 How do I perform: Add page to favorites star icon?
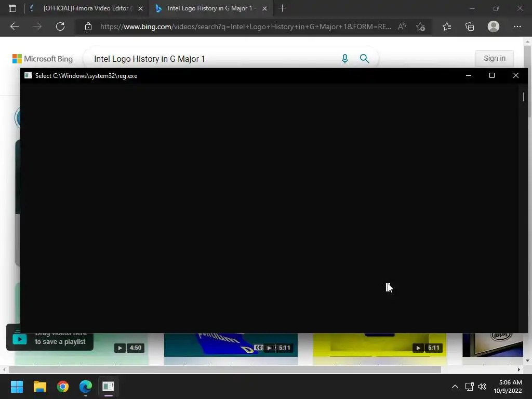tap(421, 26)
